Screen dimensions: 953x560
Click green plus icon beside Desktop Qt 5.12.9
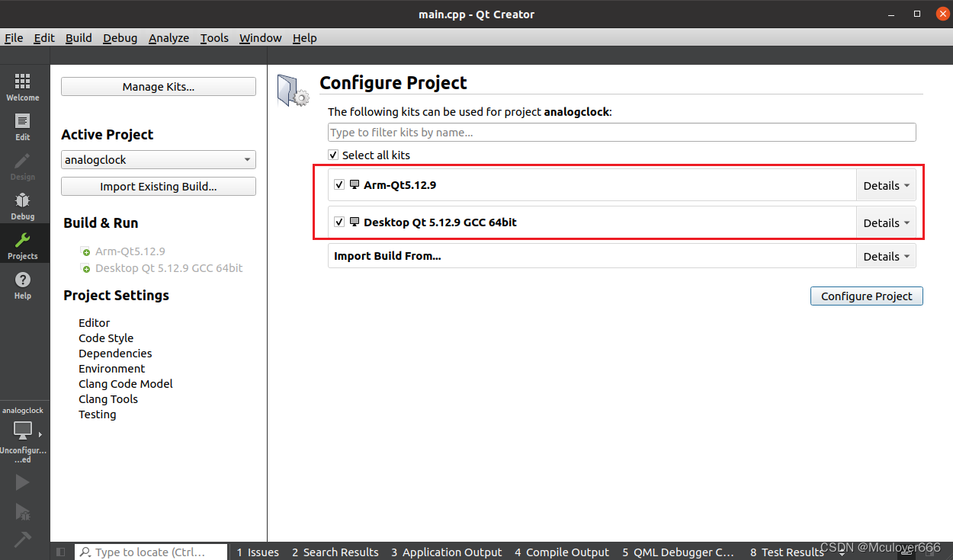pos(86,268)
